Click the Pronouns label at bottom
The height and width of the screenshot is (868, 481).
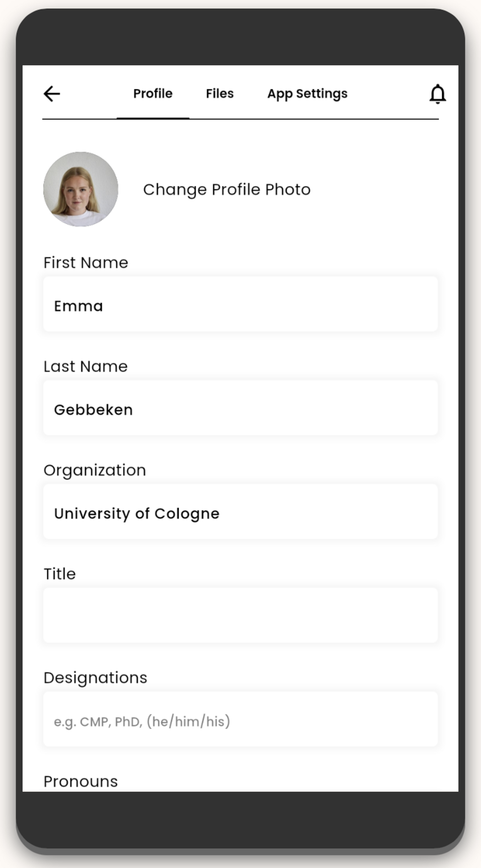pos(81,782)
